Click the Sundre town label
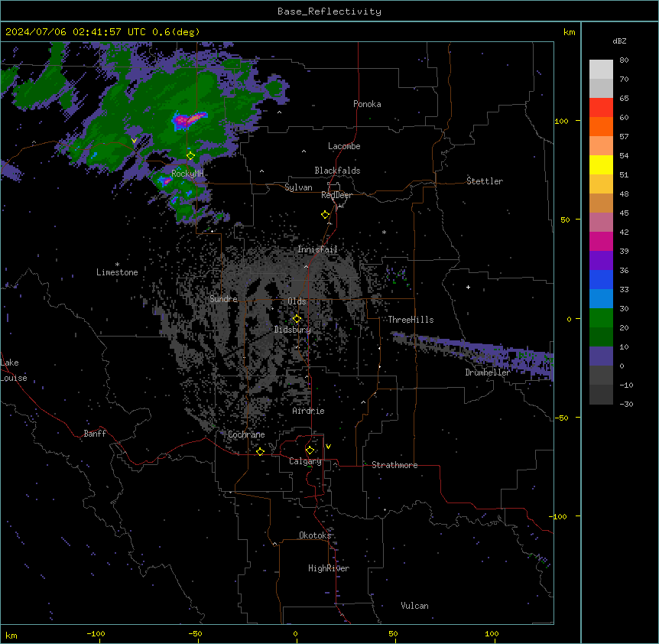This screenshot has height=644, width=659. [223, 299]
